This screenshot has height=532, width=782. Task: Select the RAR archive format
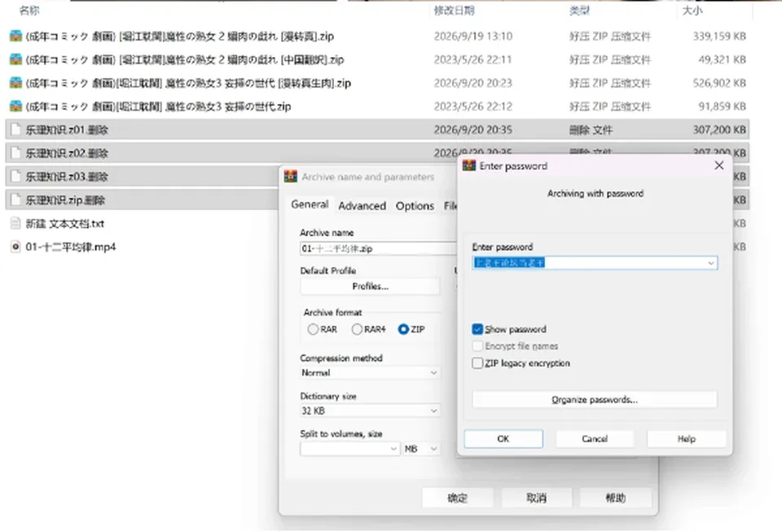[313, 329]
